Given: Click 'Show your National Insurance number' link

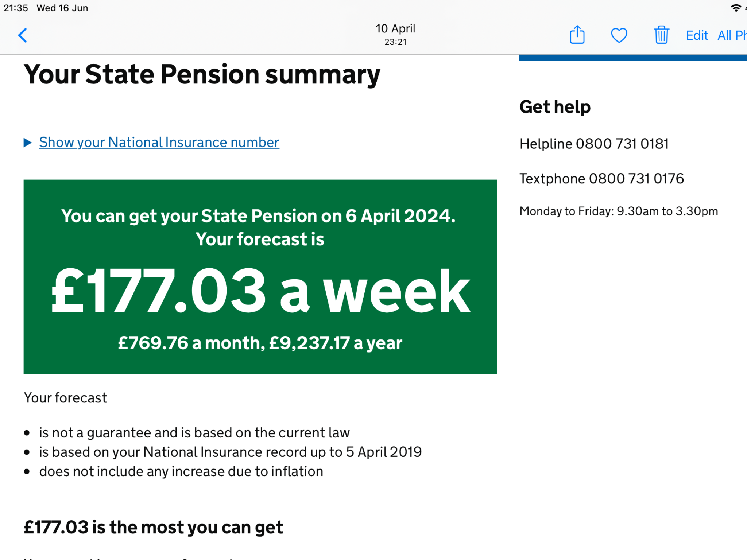Looking at the screenshot, I should coord(159,143).
